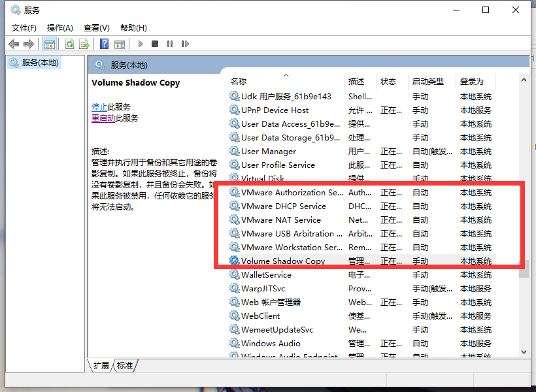Switch to the 标准 tab

[125, 366]
